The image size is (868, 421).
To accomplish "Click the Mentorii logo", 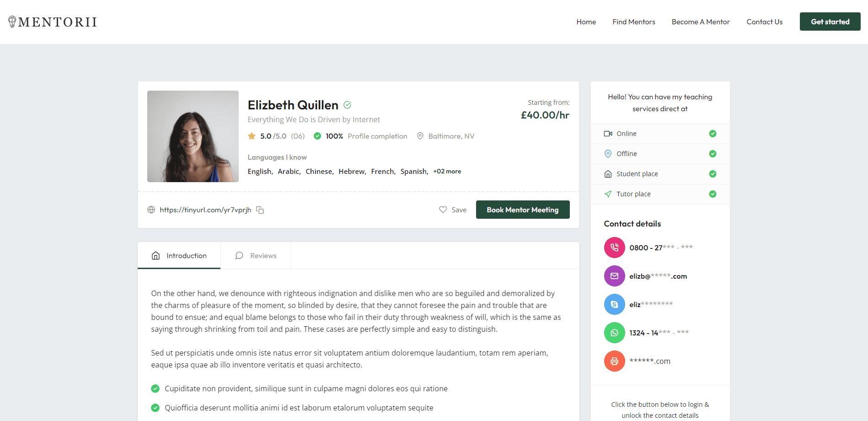I will click(53, 22).
